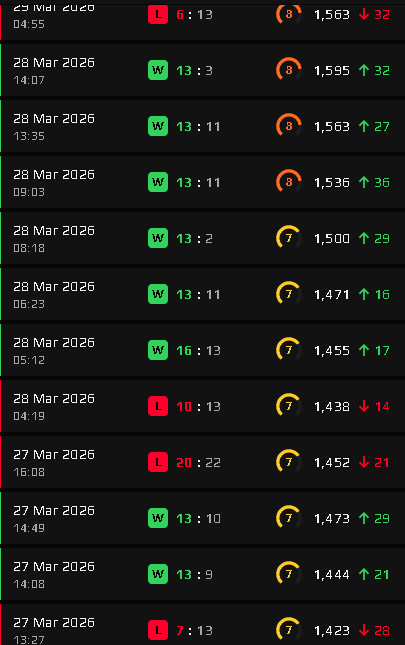Open the match dated 28 Mar 2026 at 05:12
This screenshot has width=405, height=645.
click(x=202, y=350)
